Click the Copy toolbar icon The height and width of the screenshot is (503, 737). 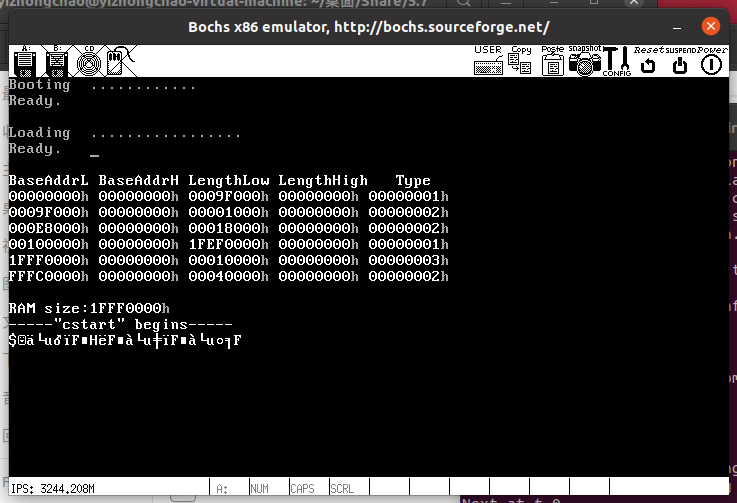click(520, 60)
